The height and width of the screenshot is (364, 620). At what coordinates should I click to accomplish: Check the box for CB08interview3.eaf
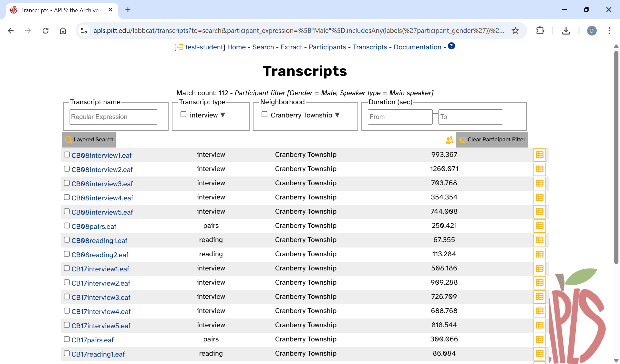pos(67,183)
